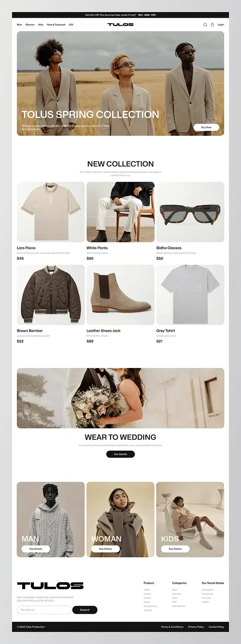Open the New & Featured menu

tap(56, 25)
